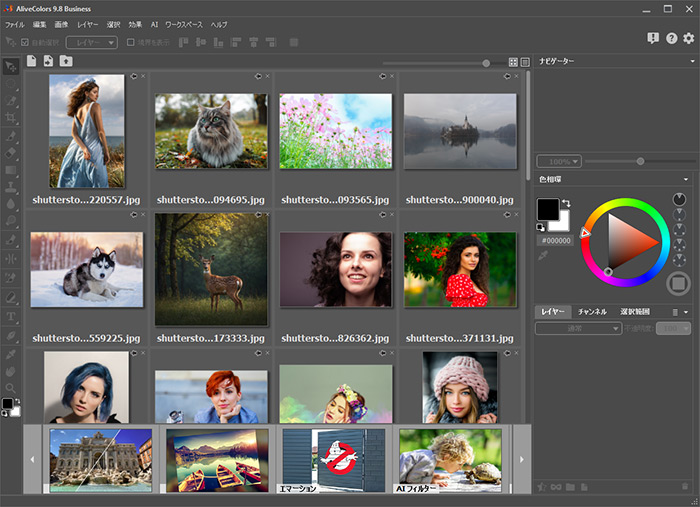Screen dimensions: 700x507
Task: Select the fifth color harmony scheme circle
Action: (679, 260)
